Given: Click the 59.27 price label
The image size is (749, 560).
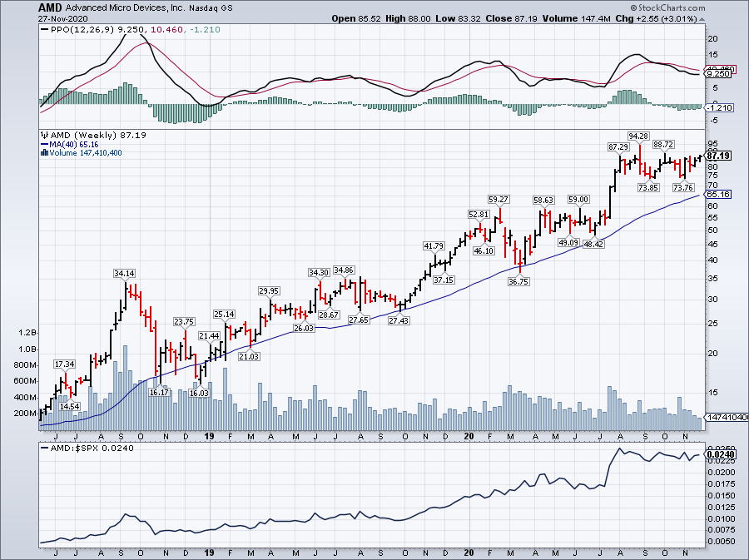Looking at the screenshot, I should 499,199.
